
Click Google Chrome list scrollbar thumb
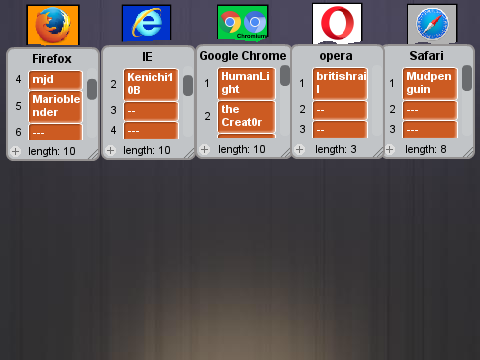pyautogui.click(x=285, y=76)
